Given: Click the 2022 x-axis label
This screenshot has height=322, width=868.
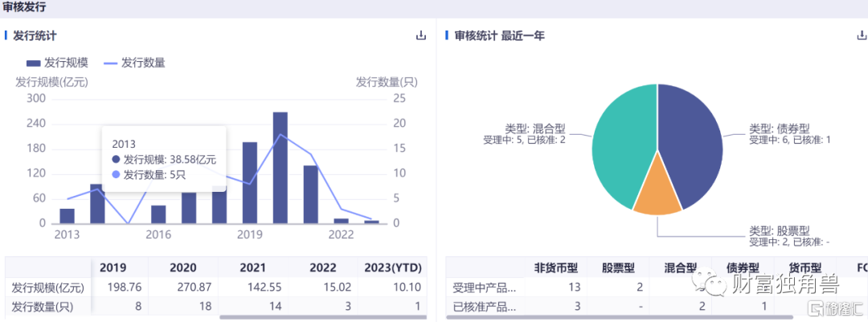Looking at the screenshot, I should coord(341,234).
